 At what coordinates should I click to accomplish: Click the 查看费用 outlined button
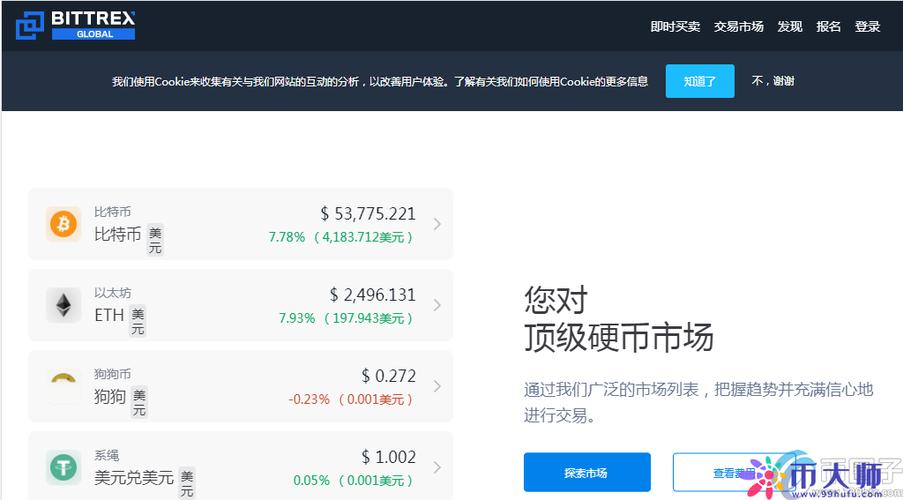(x=734, y=472)
